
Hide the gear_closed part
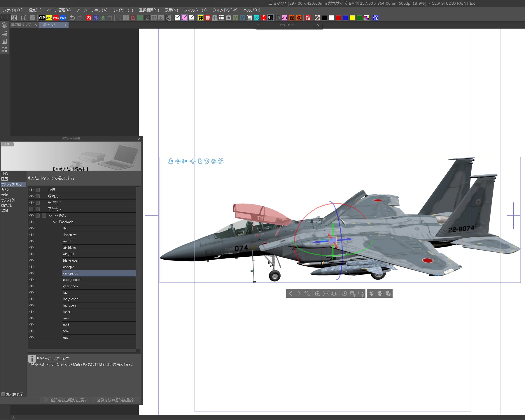(32, 280)
